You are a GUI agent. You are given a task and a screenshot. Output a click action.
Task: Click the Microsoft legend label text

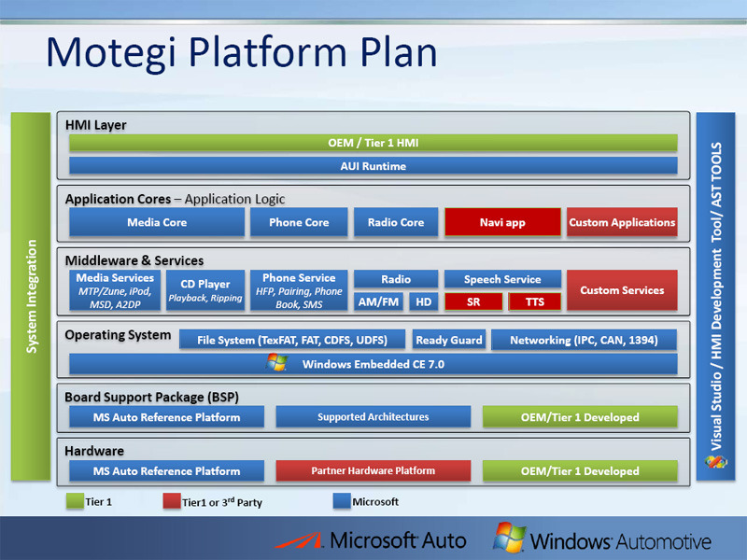click(x=375, y=501)
